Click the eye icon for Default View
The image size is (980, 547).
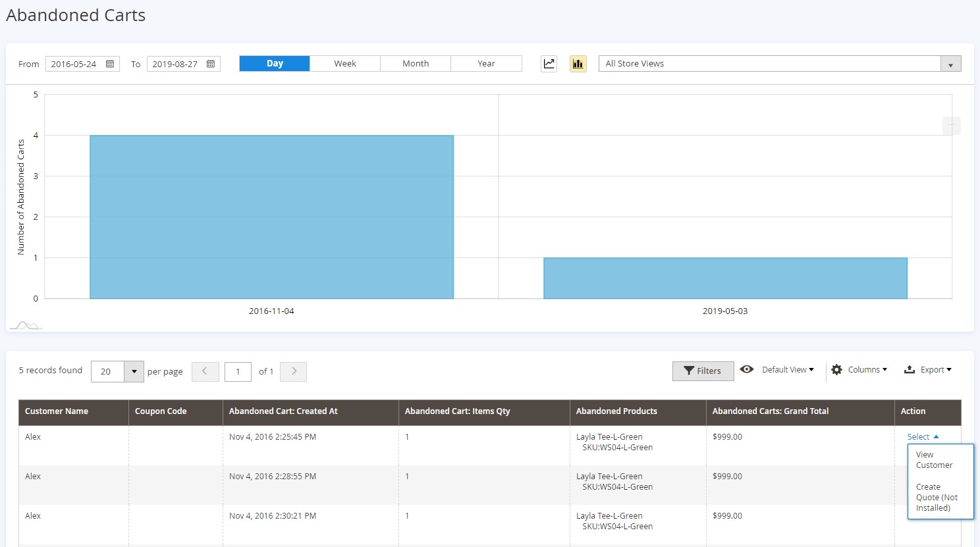tap(746, 369)
